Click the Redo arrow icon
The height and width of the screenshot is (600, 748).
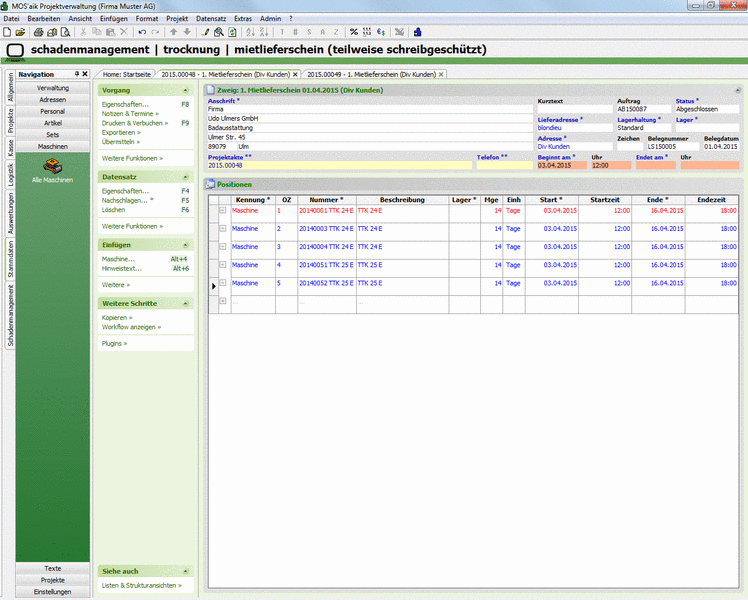pyautogui.click(x=155, y=32)
